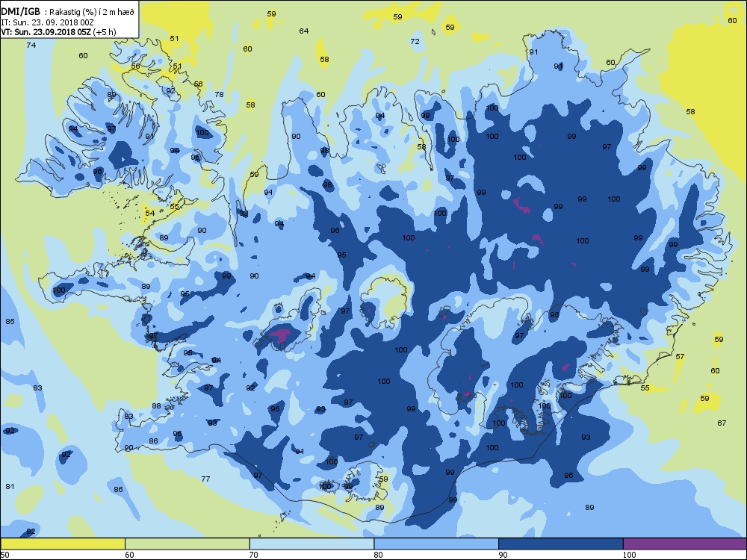
Task: Click the map value '78' in the northwest
Action: coord(219,94)
